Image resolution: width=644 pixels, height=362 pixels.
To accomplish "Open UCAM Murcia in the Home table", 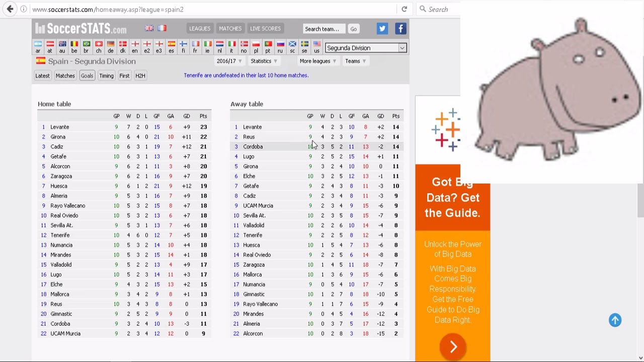I will [65, 333].
